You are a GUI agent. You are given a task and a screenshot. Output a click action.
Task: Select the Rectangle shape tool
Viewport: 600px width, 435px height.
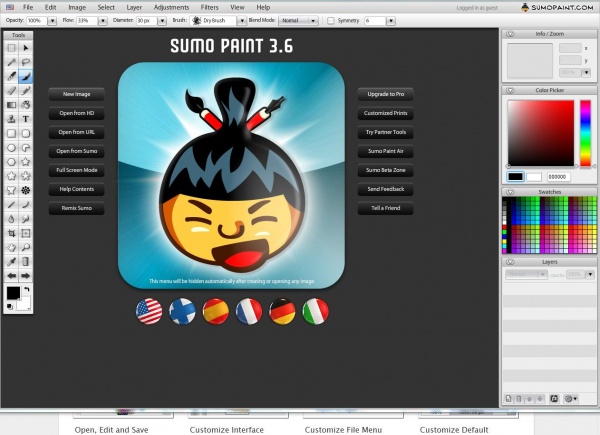pos(11,134)
